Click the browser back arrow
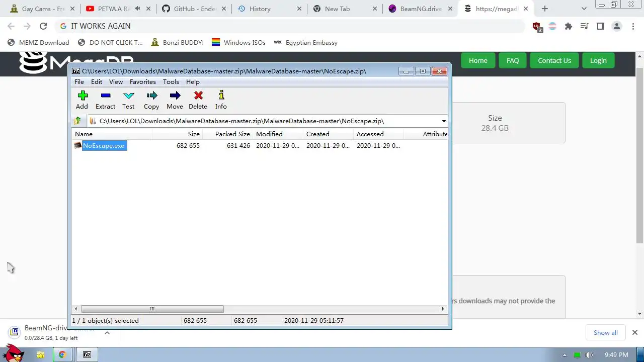Image resolution: width=644 pixels, height=362 pixels. [11, 26]
